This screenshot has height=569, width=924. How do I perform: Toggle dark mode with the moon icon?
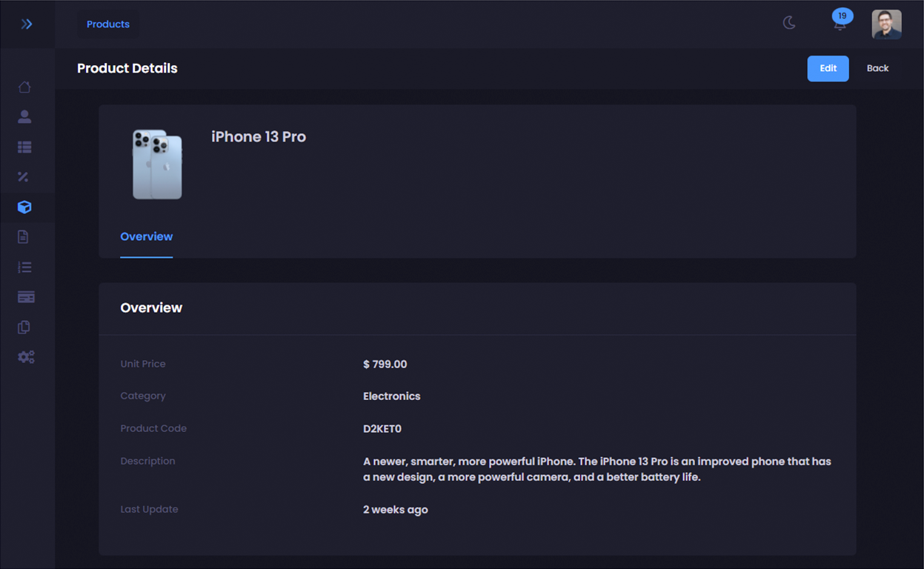tap(789, 23)
